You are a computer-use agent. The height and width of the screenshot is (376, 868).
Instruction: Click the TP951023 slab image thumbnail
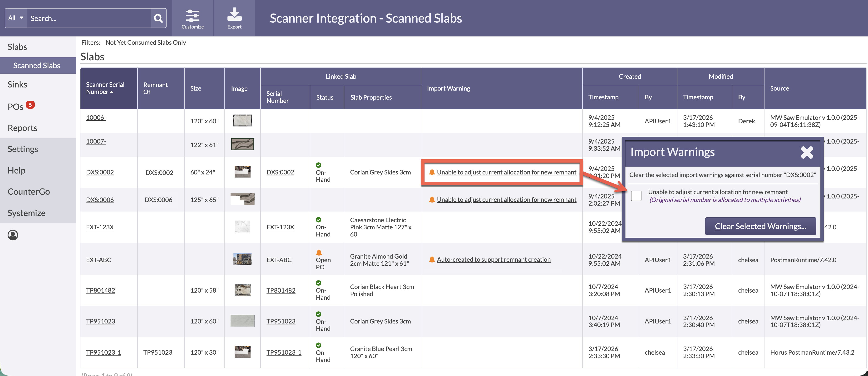pos(242,320)
